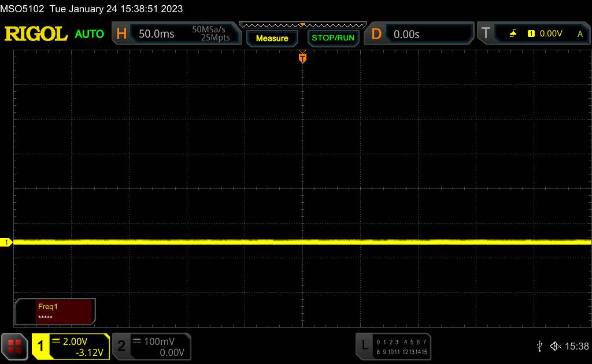Viewport: 592px width, 364px height.
Task: Toggle the logic analyzer L digital channels
Action: [393, 346]
